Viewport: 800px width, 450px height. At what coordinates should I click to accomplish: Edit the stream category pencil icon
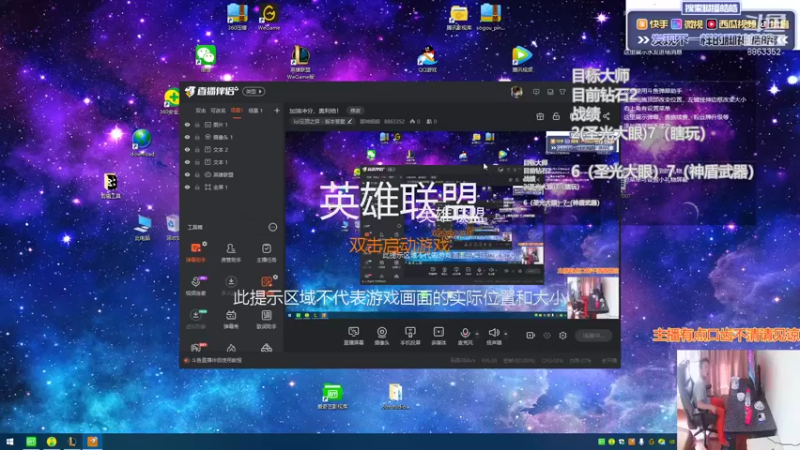coord(349,121)
